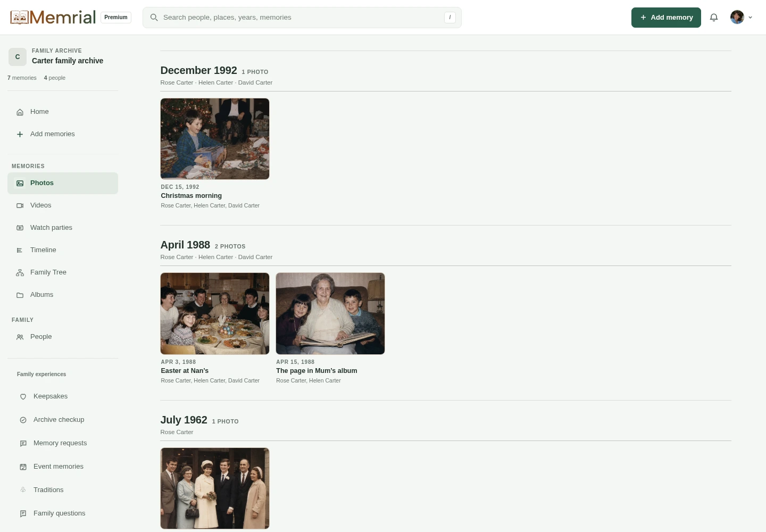Click the APR 15, 1988 date label
766x532 pixels.
coord(295,362)
